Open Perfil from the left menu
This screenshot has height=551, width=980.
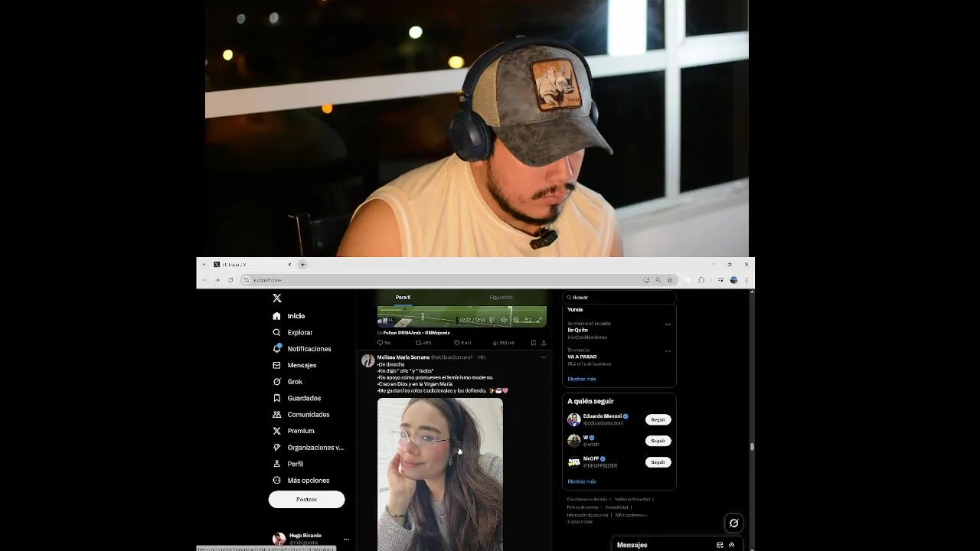288,464
